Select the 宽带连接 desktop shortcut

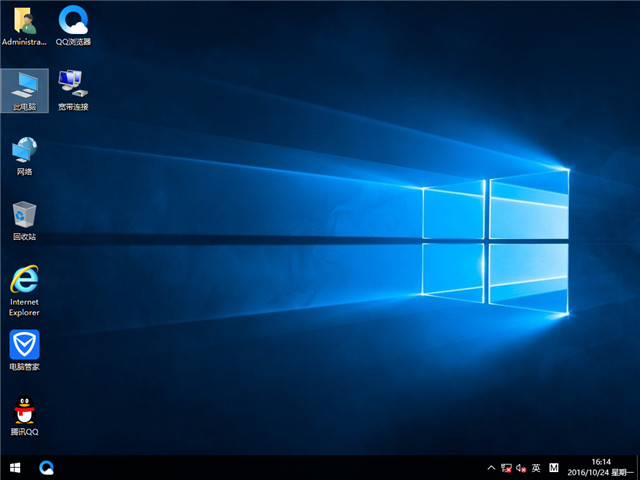[x=73, y=89]
